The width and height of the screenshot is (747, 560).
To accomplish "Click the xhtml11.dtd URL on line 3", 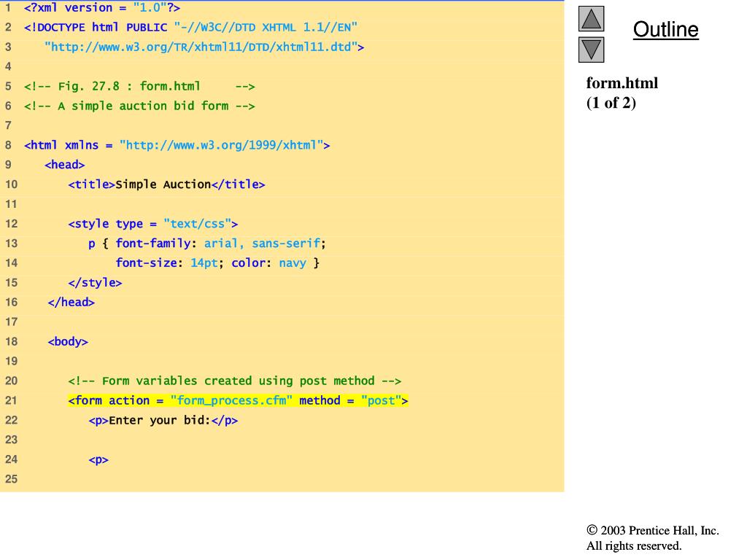I will pyautogui.click(x=204, y=47).
